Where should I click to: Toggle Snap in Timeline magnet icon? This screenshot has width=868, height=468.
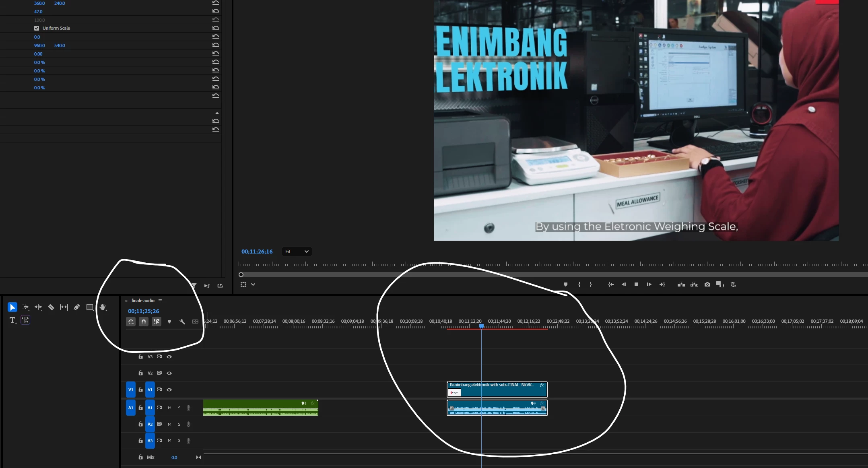pyautogui.click(x=144, y=322)
